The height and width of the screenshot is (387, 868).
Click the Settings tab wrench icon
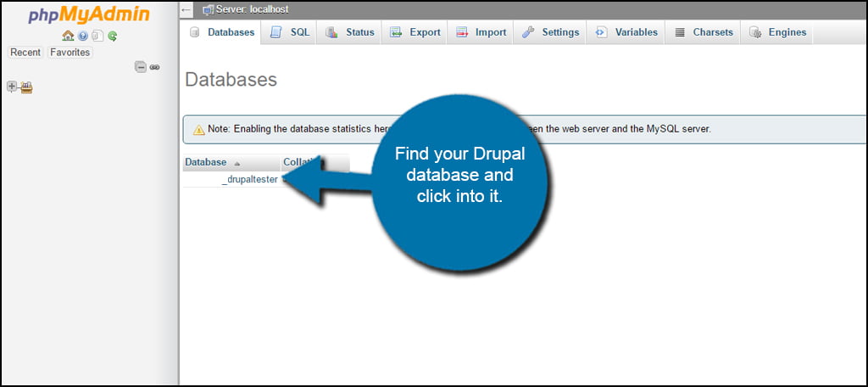[528, 32]
